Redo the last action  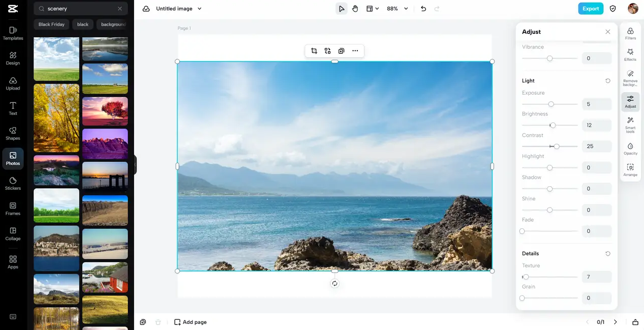437,9
